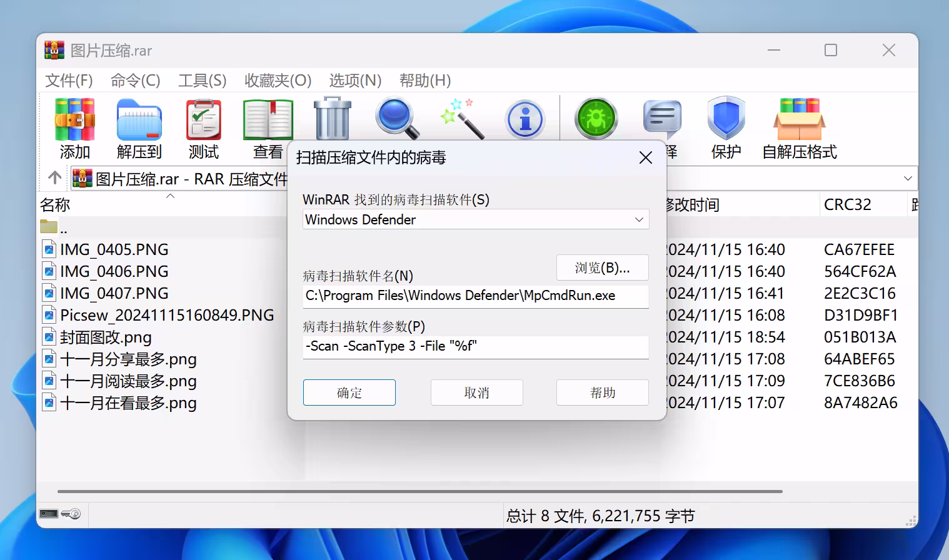
Task: Click the CRC value D31D9BF1
Action: [860, 315]
